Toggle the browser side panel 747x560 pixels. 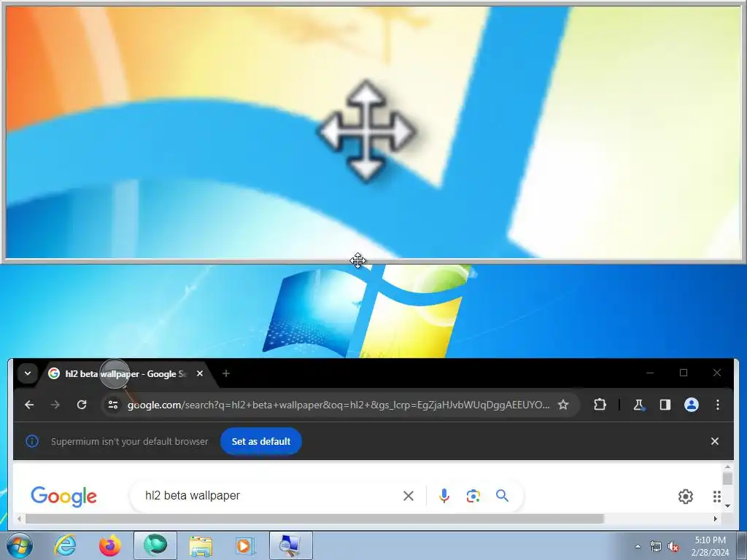(x=665, y=405)
